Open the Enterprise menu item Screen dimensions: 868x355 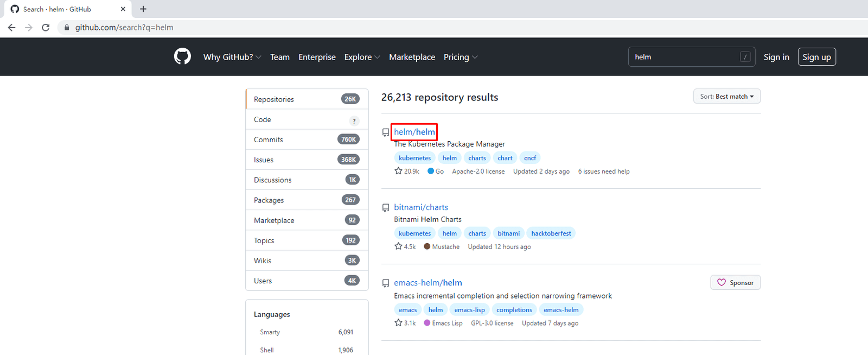(x=317, y=57)
